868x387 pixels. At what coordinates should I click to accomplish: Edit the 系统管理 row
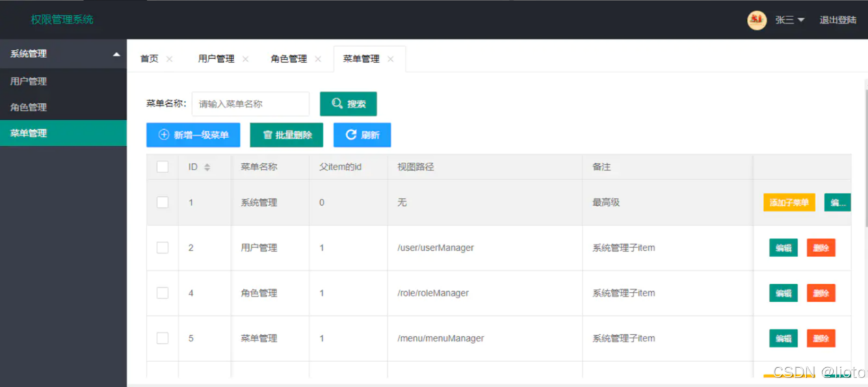[837, 202]
